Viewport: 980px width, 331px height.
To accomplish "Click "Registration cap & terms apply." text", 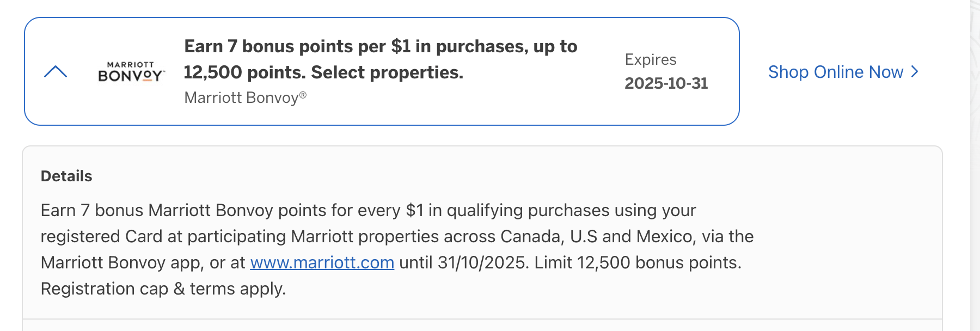I will pyautogui.click(x=163, y=289).
